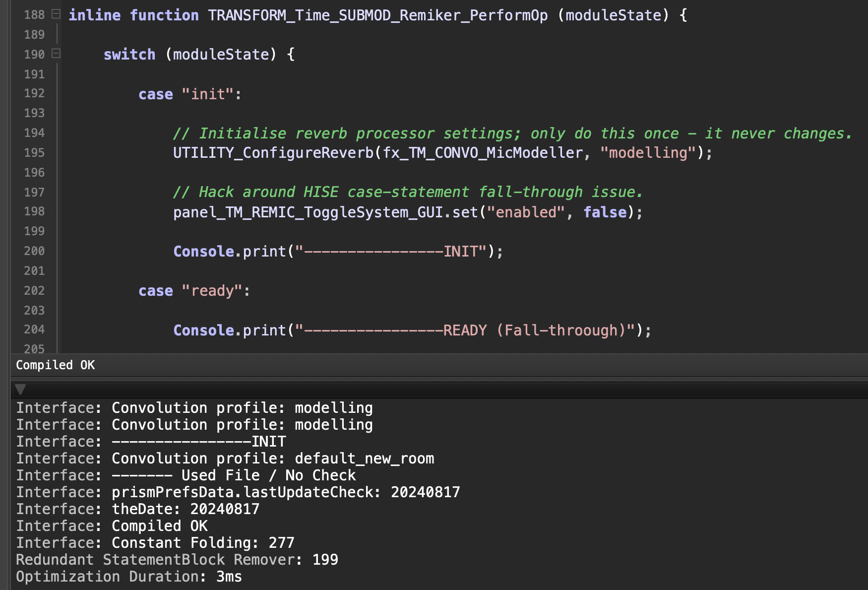Click the 'switch' keyword
868x590 pixels.
(129, 54)
